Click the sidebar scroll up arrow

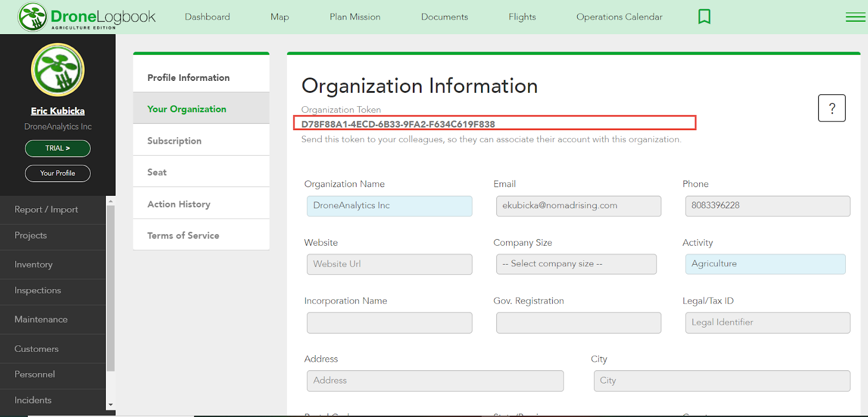111,201
